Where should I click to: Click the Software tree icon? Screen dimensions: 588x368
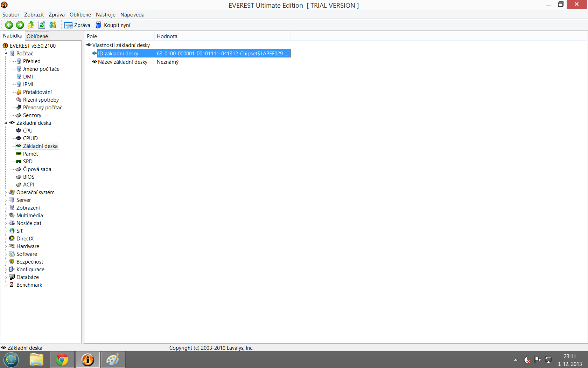(12, 254)
